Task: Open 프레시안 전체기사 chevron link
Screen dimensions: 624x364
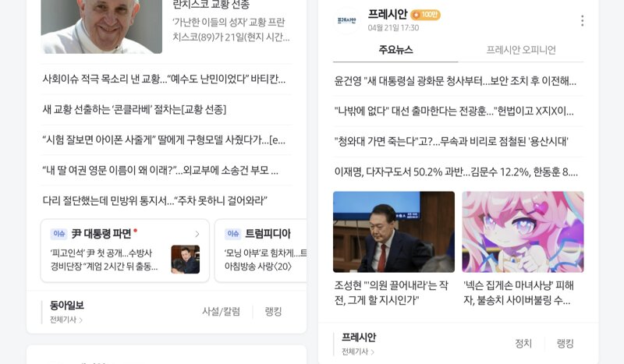Action: 358,352
